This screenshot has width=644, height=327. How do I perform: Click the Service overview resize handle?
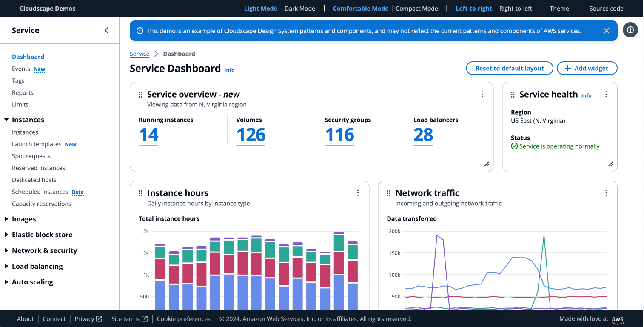[486, 164]
